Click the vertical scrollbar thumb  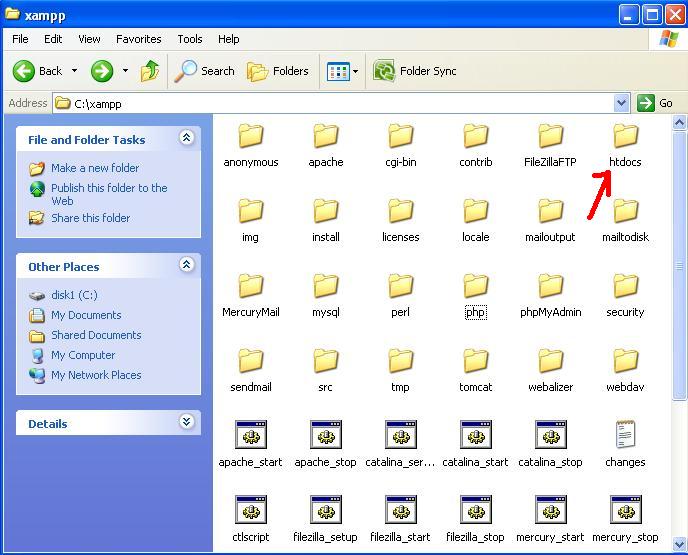click(x=679, y=266)
